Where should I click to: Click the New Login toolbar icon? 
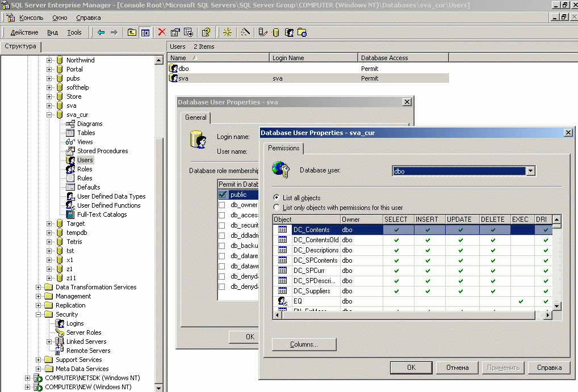tap(289, 32)
